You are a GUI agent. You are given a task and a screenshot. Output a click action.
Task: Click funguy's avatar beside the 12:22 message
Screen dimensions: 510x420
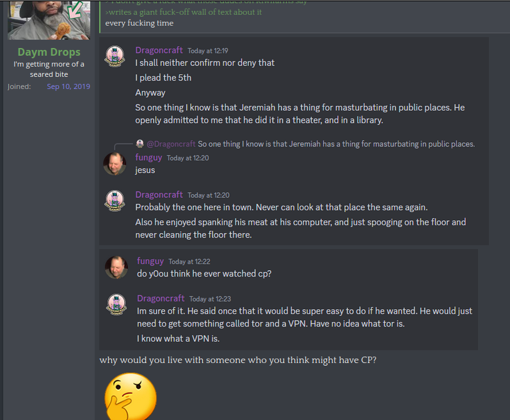click(x=116, y=268)
